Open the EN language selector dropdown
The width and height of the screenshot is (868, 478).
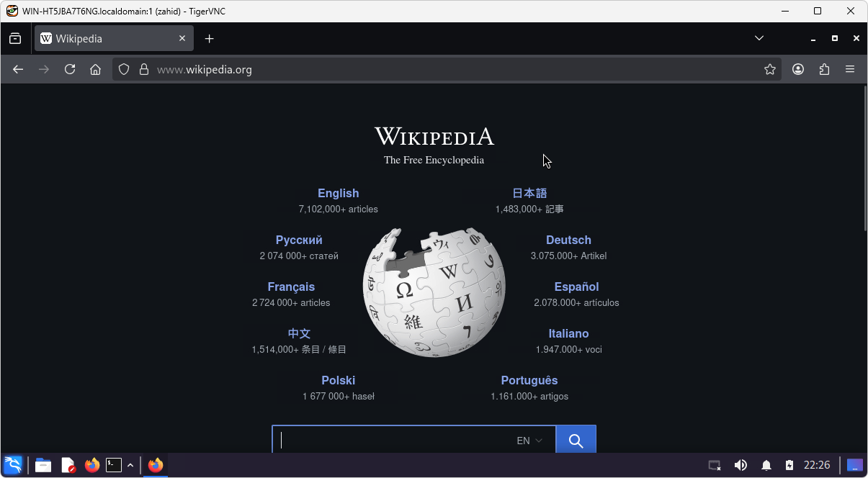click(x=529, y=440)
